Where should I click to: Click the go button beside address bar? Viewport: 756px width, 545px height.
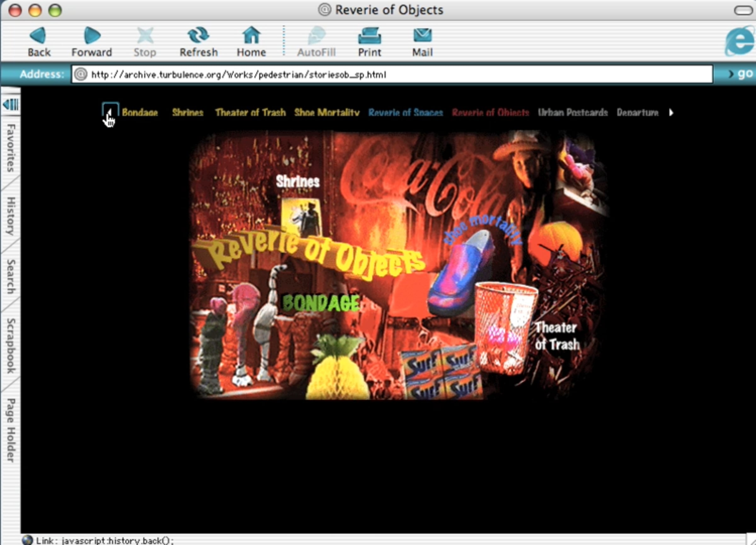pyautogui.click(x=741, y=74)
